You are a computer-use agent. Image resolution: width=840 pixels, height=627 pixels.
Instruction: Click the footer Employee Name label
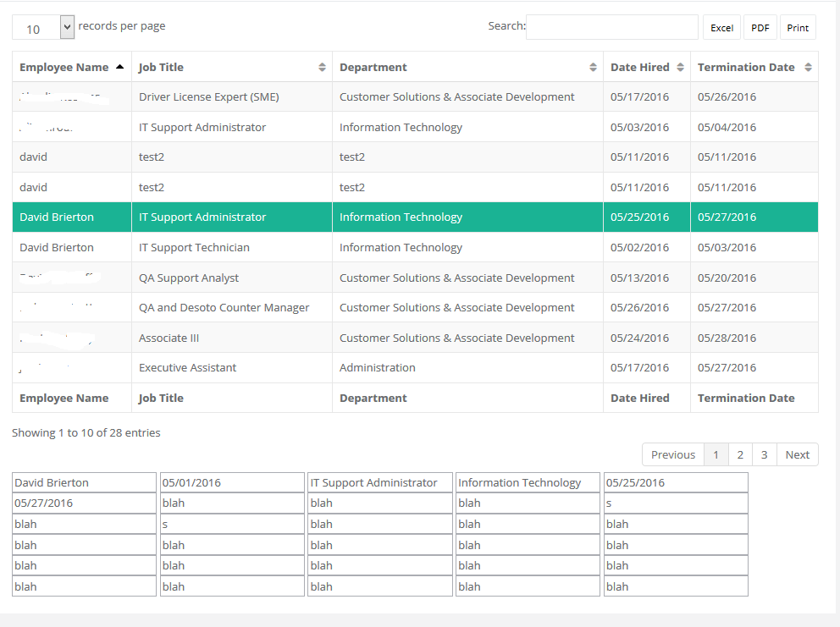[64, 398]
